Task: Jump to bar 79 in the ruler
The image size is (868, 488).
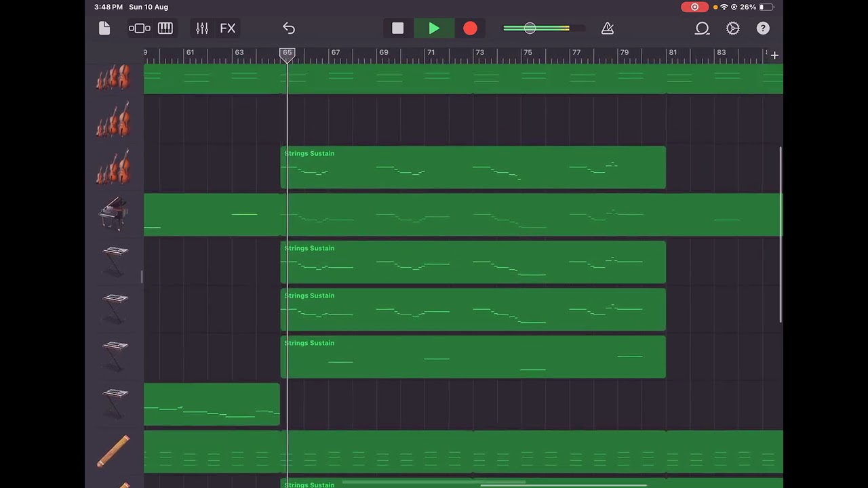Action: pyautogui.click(x=624, y=53)
